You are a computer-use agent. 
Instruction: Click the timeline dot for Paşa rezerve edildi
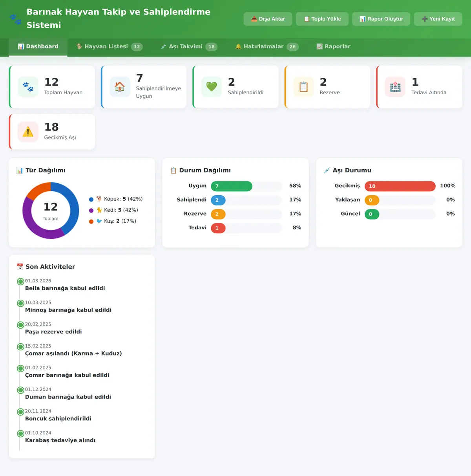click(x=21, y=325)
